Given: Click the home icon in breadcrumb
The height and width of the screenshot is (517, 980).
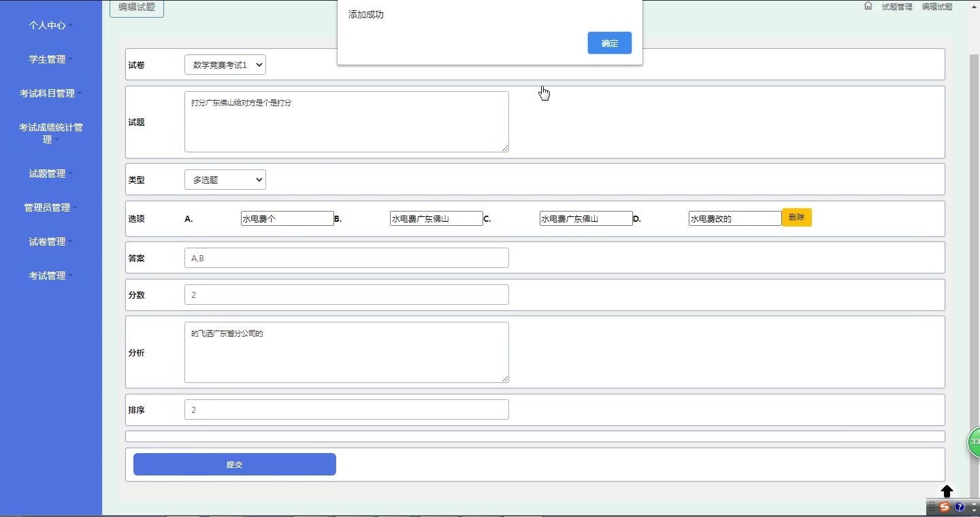Looking at the screenshot, I should point(868,6).
